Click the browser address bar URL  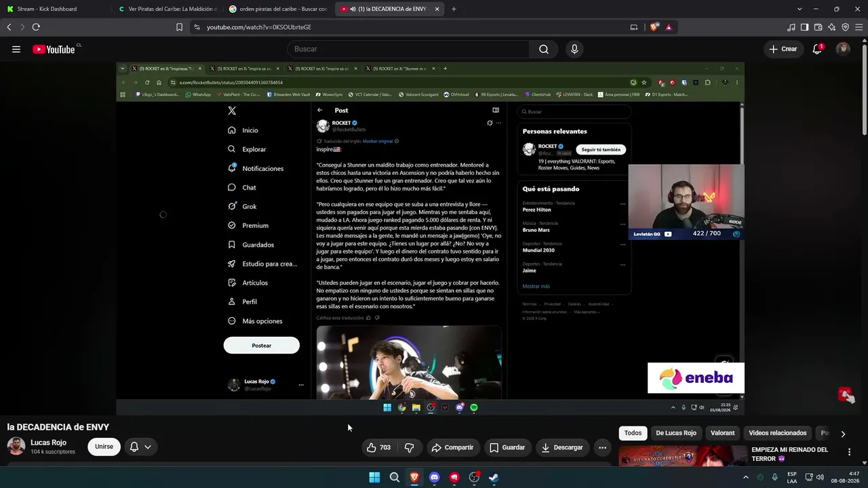[259, 27]
